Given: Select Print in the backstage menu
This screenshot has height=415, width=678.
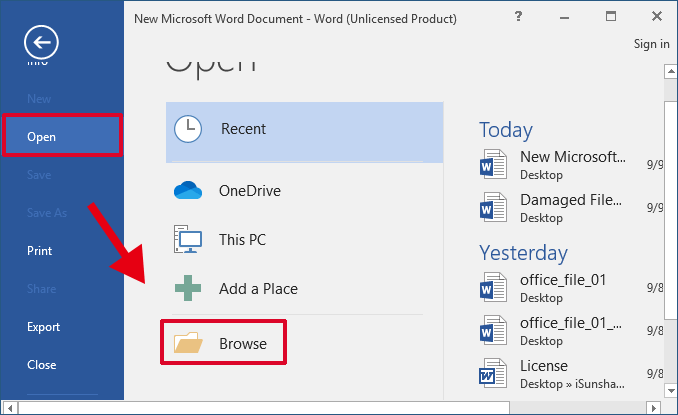Looking at the screenshot, I should click(x=40, y=251).
